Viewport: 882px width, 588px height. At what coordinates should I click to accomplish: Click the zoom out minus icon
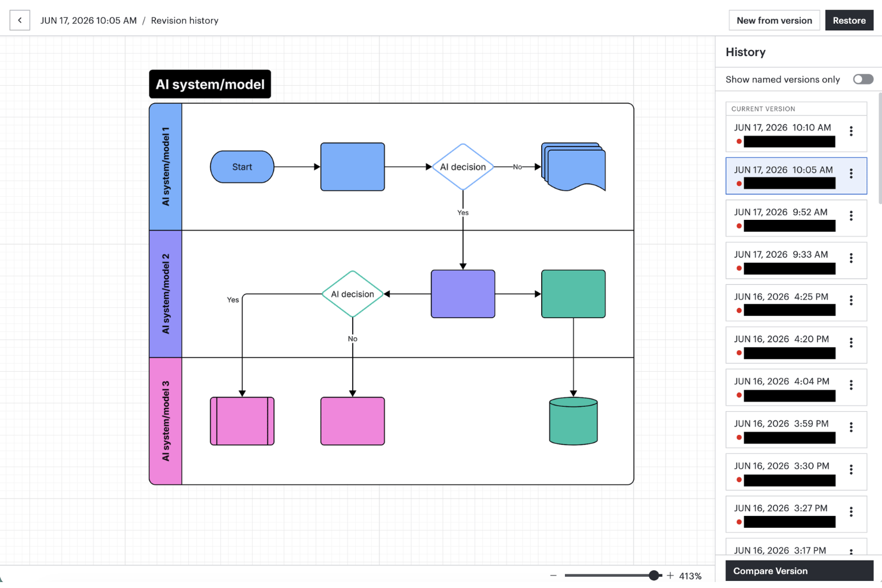click(553, 575)
